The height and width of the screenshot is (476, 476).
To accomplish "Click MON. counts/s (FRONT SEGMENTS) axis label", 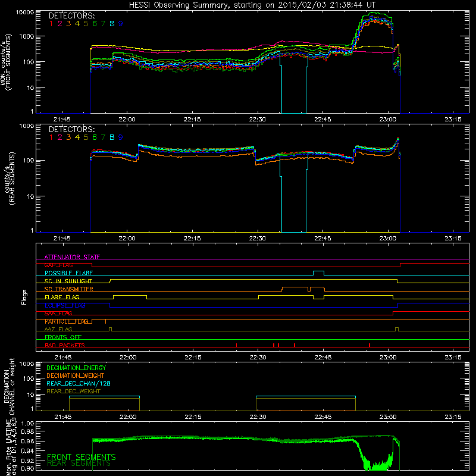I will tap(6, 62).
